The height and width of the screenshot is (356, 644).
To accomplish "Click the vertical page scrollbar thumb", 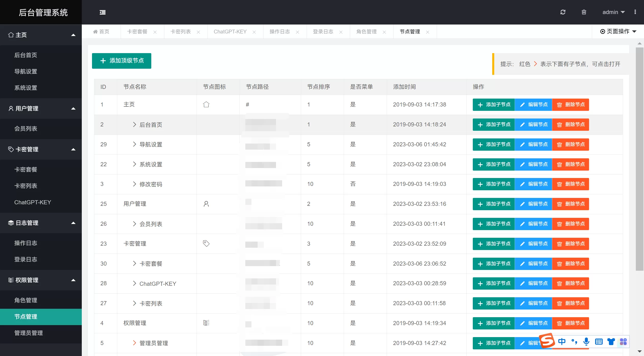I will (x=639, y=158).
